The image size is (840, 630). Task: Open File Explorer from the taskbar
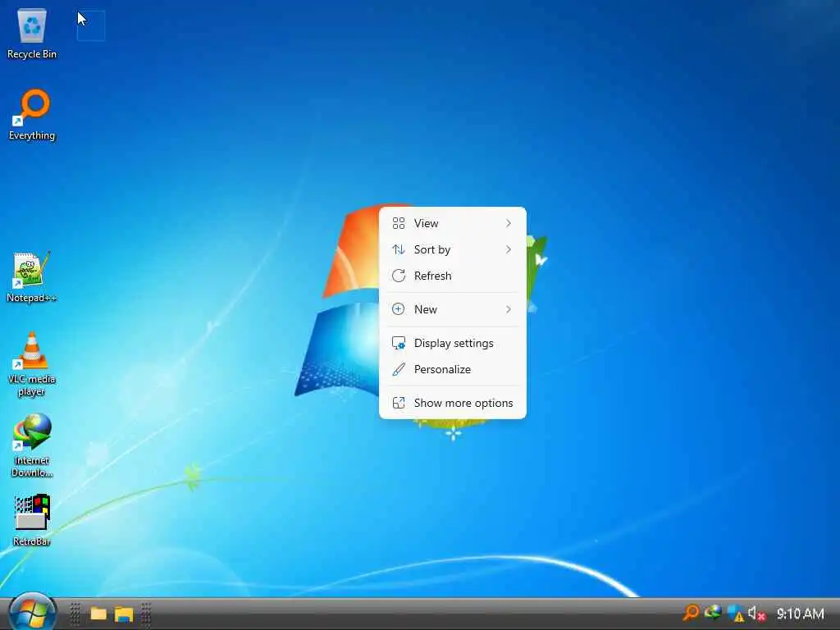pos(124,614)
